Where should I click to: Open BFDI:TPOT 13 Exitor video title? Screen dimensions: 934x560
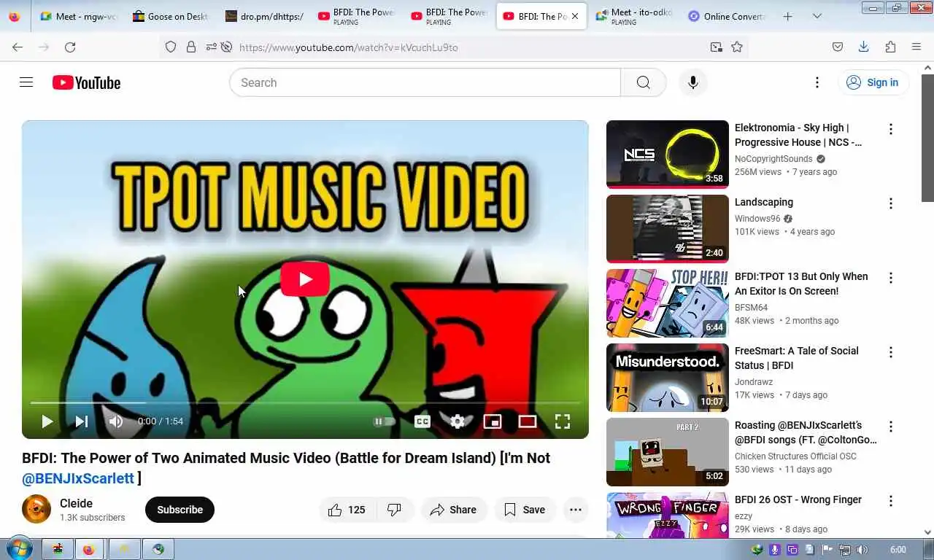tap(801, 284)
